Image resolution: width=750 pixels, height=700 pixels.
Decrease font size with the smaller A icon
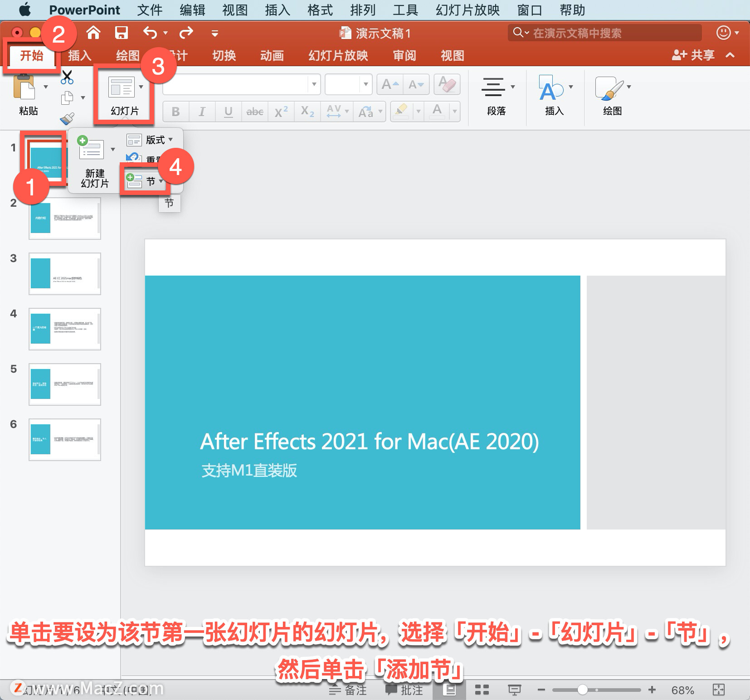pos(416,84)
